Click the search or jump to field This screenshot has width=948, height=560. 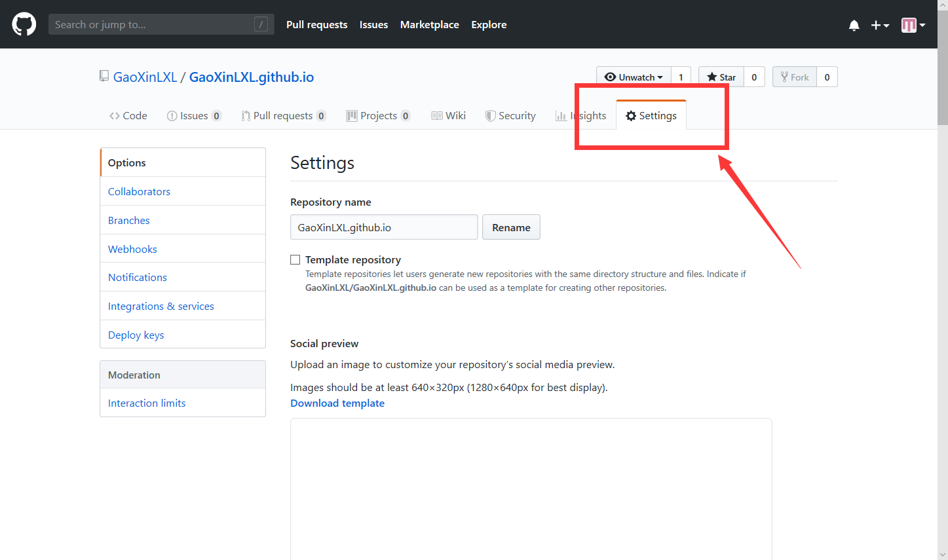pos(161,24)
